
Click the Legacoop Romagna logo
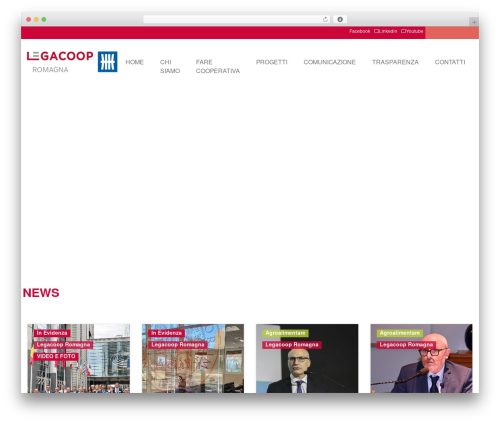[60, 62]
